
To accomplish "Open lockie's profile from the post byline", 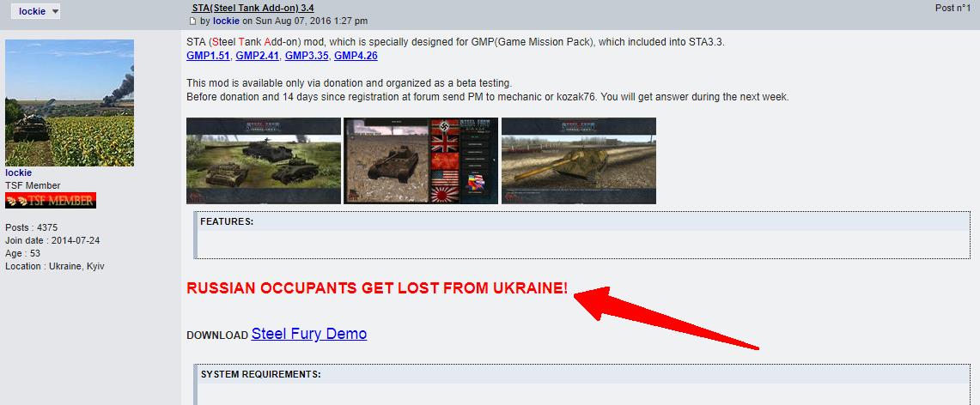I will coord(226,21).
